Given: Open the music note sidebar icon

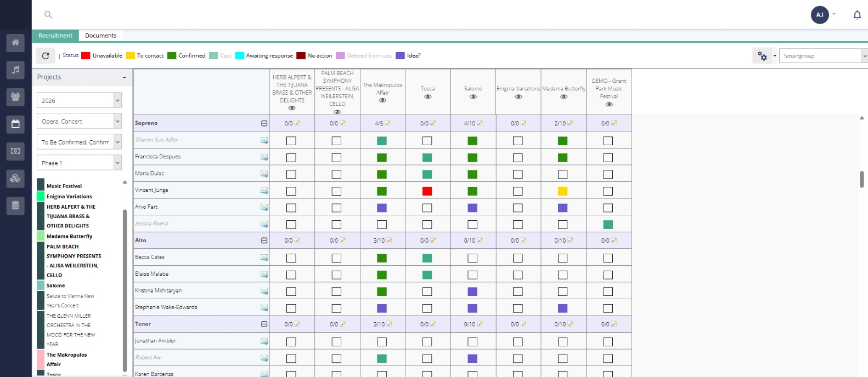Looking at the screenshot, I should (15, 70).
